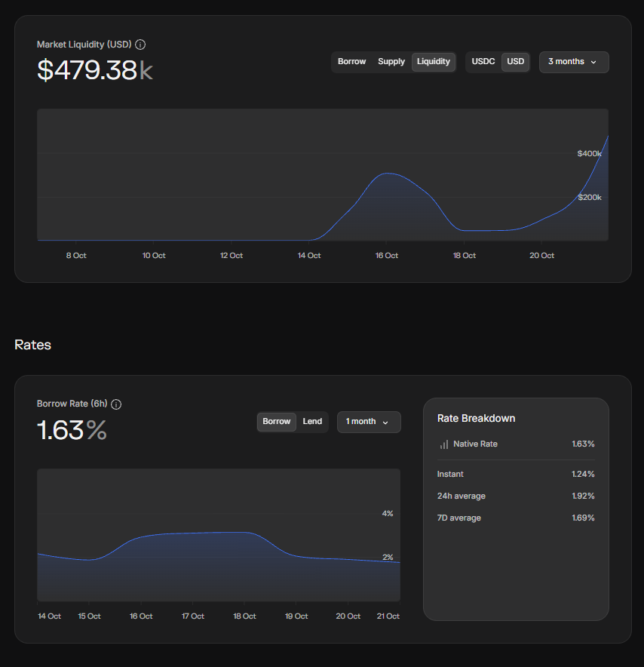Open the 1 month range dropdown
Screen dimensions: 644x667
(x=369, y=422)
